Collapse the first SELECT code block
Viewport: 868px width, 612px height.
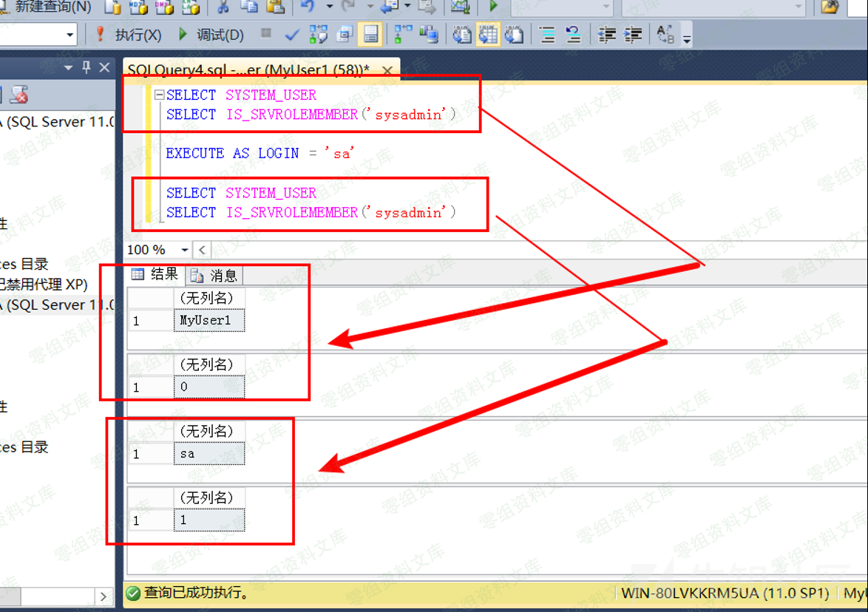pyautogui.click(x=159, y=95)
